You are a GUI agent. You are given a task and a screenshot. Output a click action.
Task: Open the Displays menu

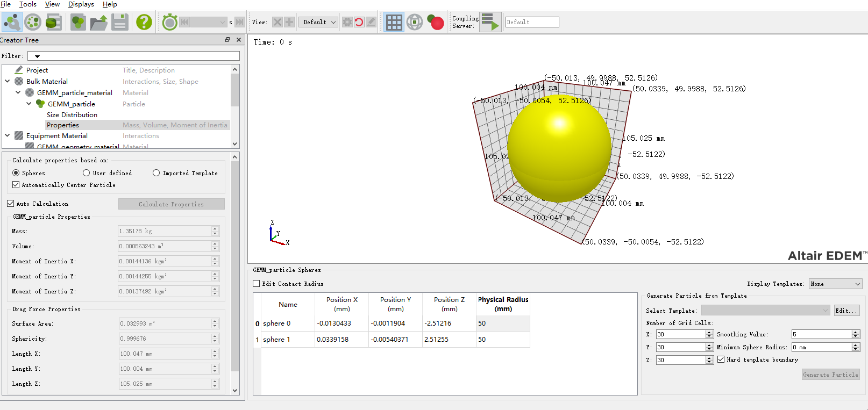pyautogui.click(x=81, y=4)
